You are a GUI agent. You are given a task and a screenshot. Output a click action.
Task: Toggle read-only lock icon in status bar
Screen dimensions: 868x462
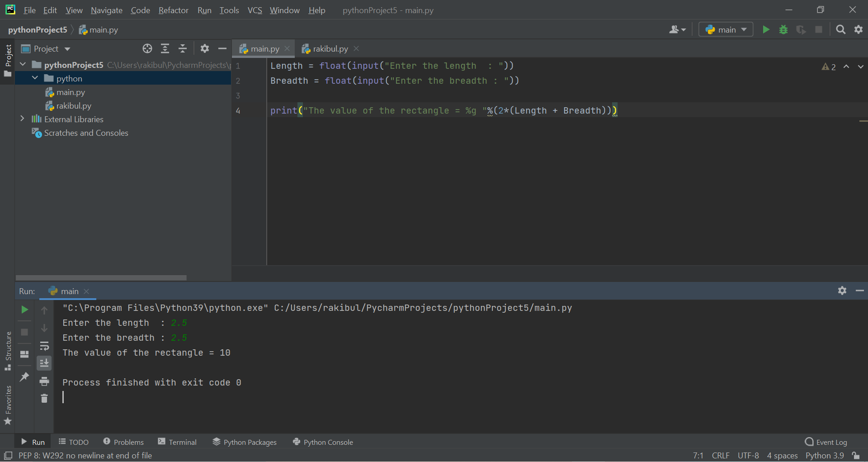[x=856, y=456]
